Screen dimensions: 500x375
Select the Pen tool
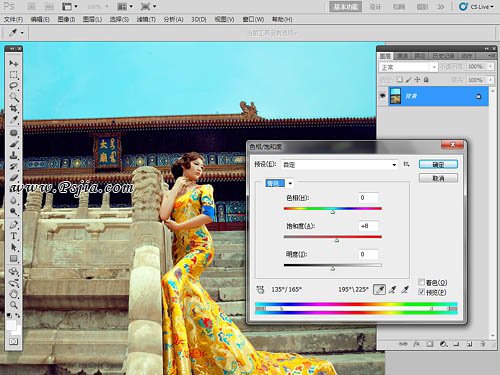pyautogui.click(x=14, y=225)
